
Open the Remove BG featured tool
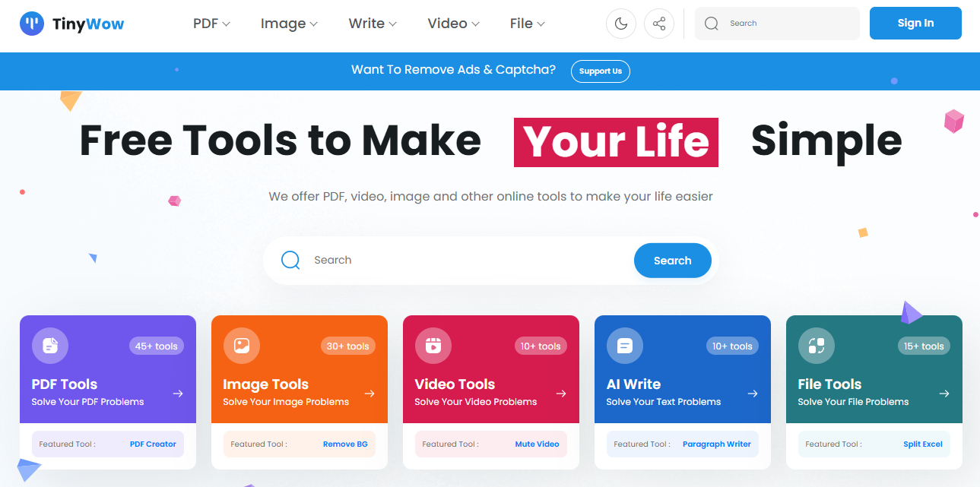coord(345,444)
